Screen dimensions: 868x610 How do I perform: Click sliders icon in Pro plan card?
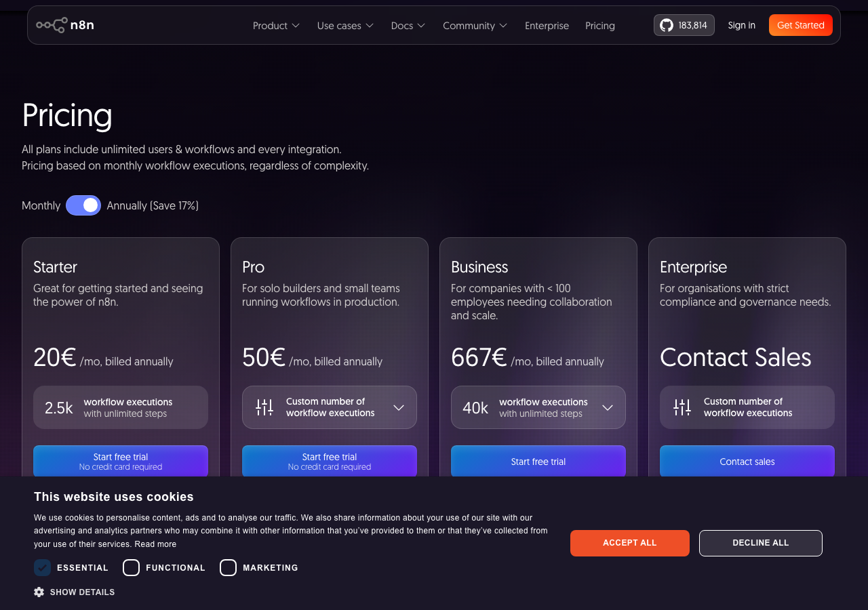point(264,407)
